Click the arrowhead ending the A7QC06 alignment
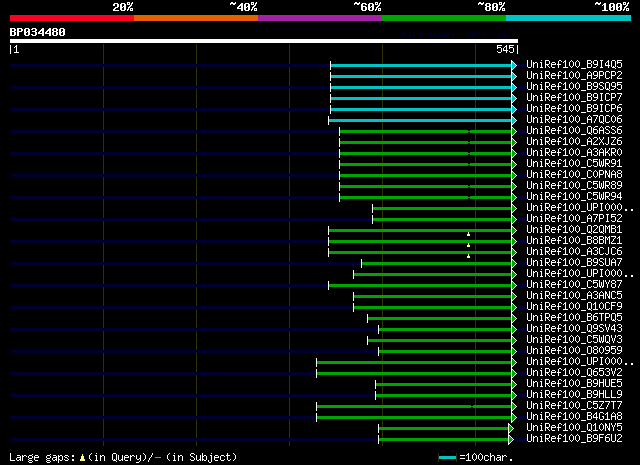 514,120
